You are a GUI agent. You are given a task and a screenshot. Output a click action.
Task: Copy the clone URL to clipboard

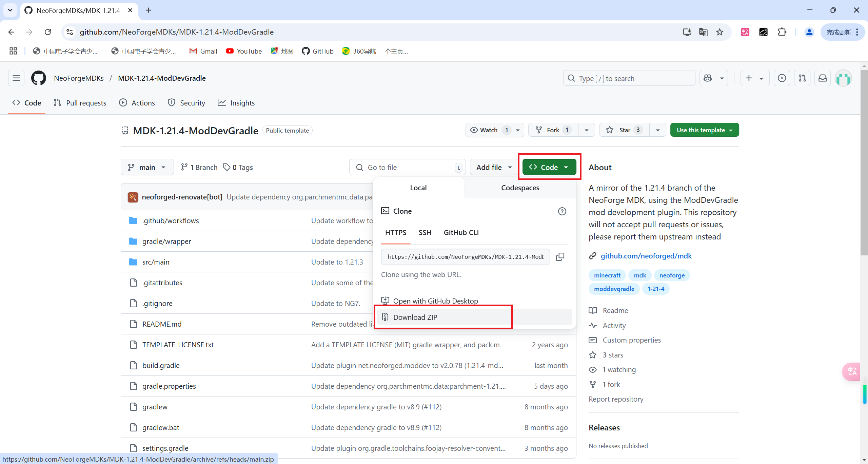560,257
